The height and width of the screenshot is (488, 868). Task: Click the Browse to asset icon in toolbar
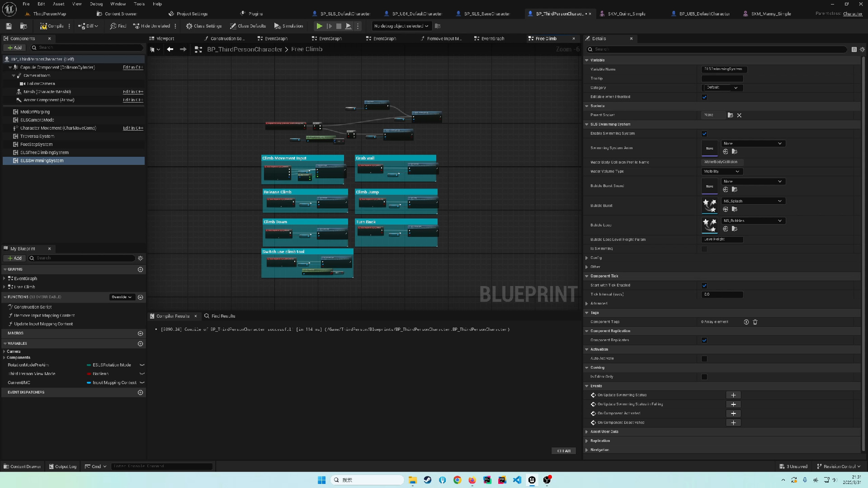pos(24,26)
